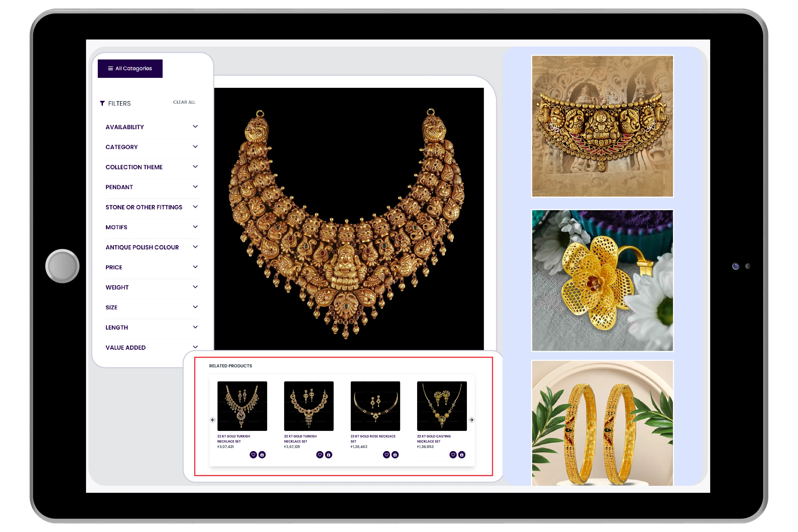Add 22 KT Gold Turkish Necklace Set to wishlist
Screen dimensions: 798x532
(x=254, y=454)
